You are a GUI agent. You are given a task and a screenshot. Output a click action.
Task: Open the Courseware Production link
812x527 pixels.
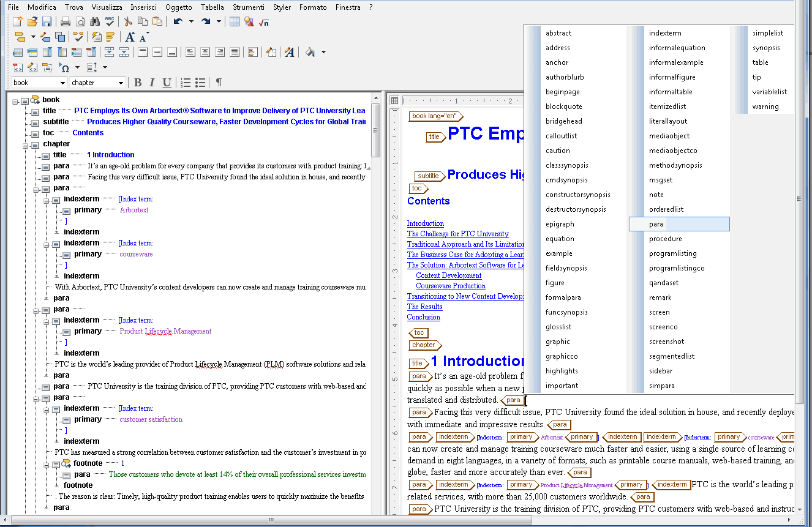[x=451, y=286]
